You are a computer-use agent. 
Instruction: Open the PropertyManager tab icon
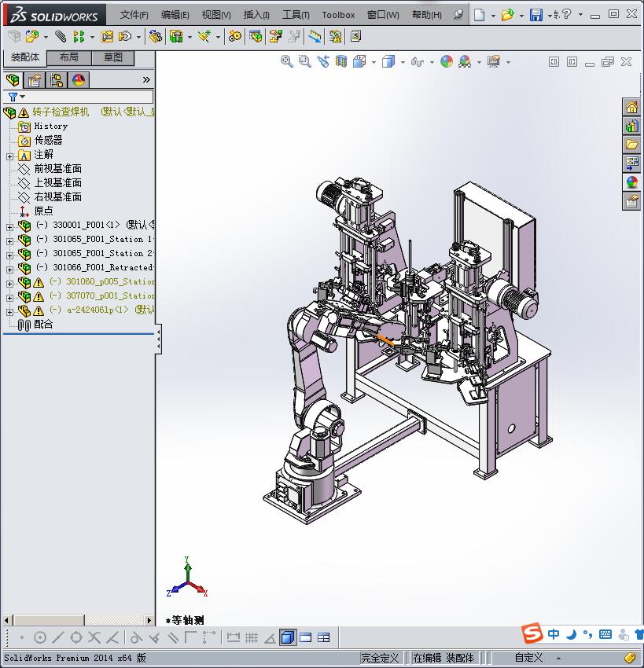35,80
